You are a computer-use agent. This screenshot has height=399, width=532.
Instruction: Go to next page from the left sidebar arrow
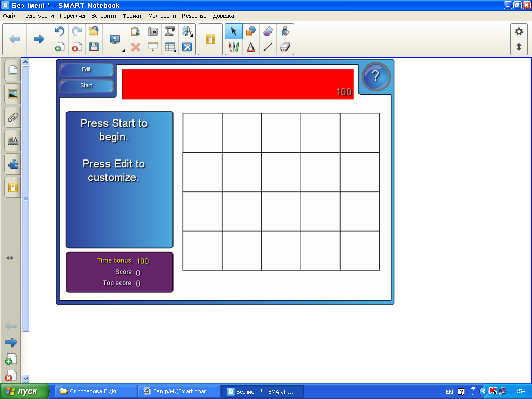pyautogui.click(x=11, y=342)
